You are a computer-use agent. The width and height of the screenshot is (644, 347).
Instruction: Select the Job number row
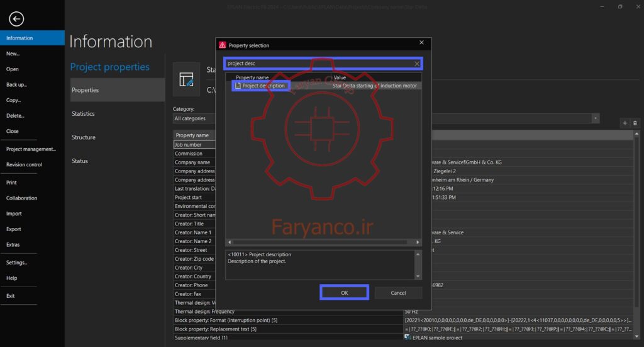click(194, 145)
